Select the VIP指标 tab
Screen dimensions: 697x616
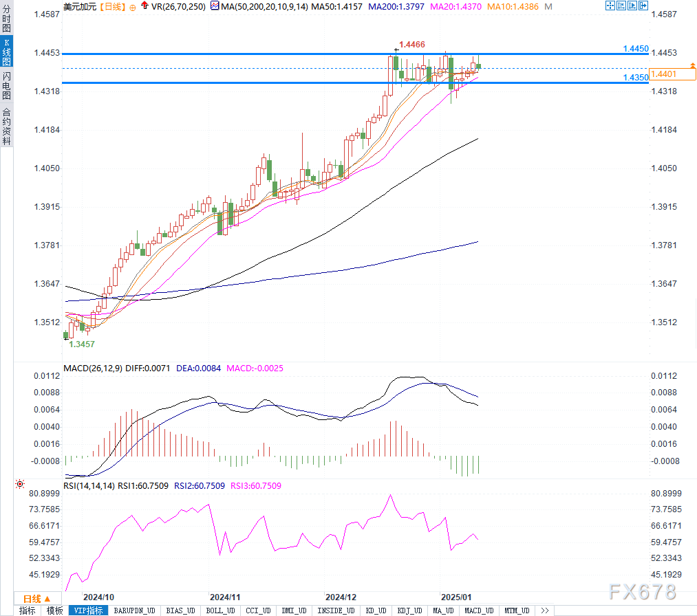pos(88,610)
